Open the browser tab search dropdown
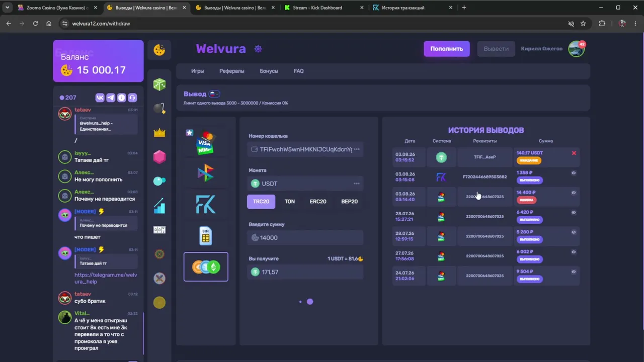Image resolution: width=644 pixels, height=362 pixels. pyautogui.click(x=7, y=8)
